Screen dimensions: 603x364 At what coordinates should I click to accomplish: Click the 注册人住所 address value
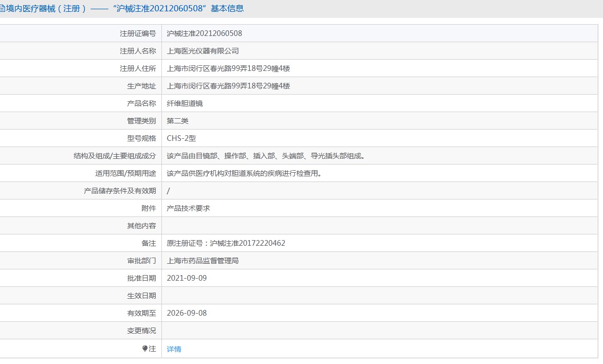click(228, 68)
